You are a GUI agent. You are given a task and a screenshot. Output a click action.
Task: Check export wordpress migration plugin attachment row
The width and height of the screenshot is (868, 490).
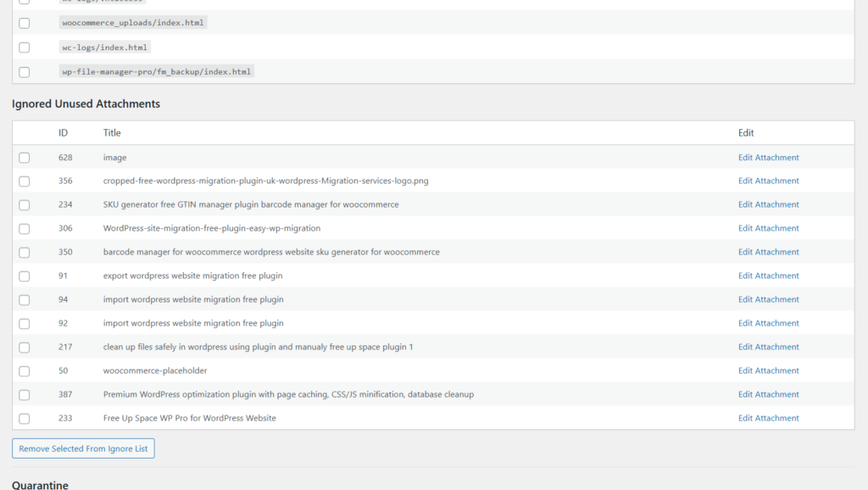click(24, 276)
